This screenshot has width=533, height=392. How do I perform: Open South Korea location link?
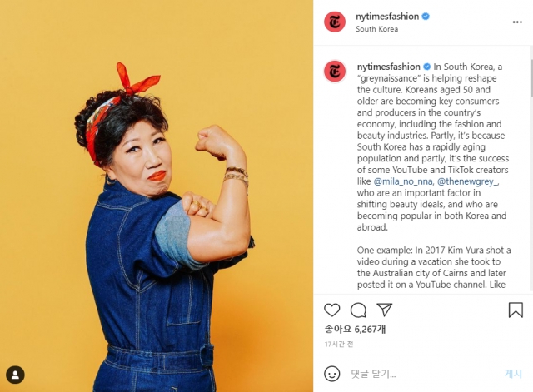[x=376, y=29]
